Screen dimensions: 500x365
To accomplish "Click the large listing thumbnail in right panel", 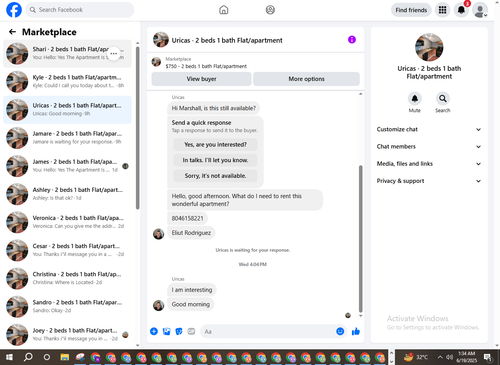I will (x=429, y=47).
